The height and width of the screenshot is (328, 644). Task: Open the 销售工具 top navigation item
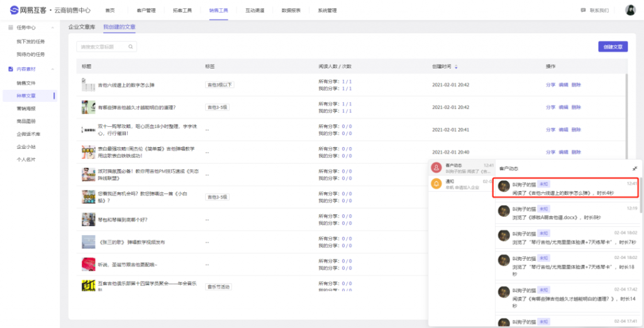[218, 10]
